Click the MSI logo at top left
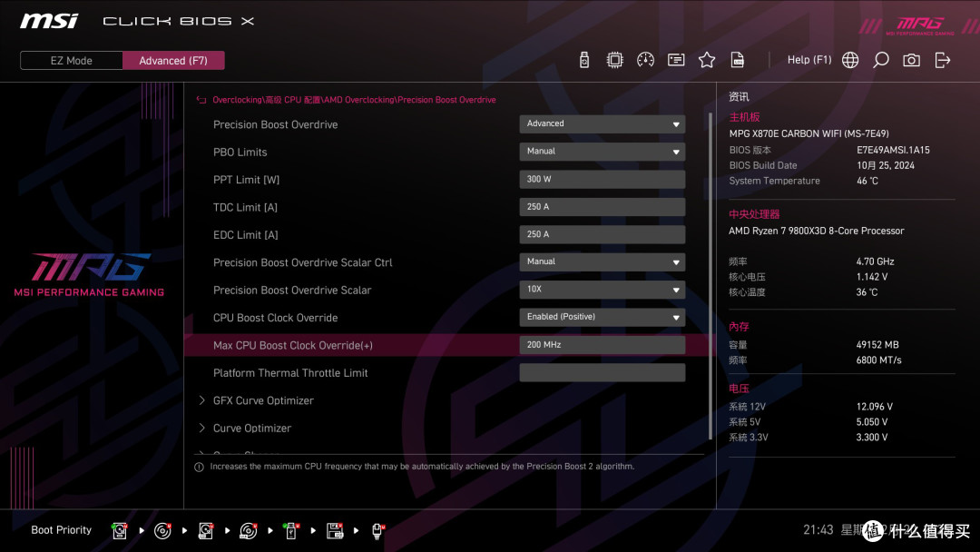 click(x=49, y=21)
